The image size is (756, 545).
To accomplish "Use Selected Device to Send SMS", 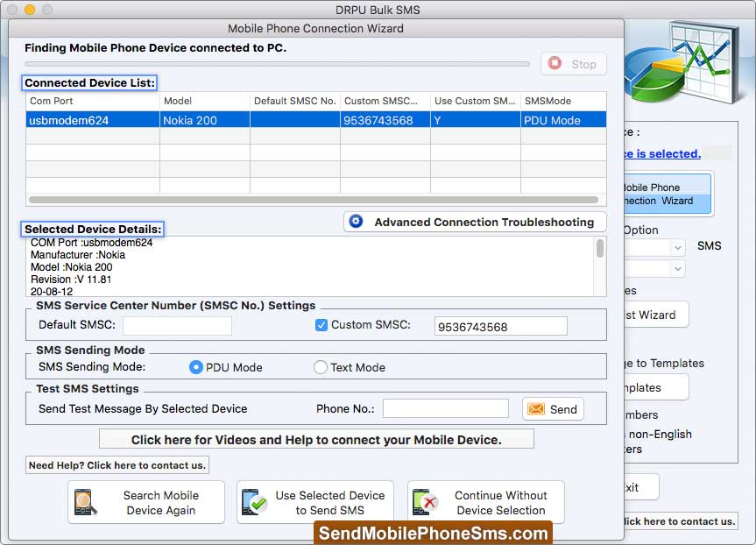I will (x=315, y=503).
